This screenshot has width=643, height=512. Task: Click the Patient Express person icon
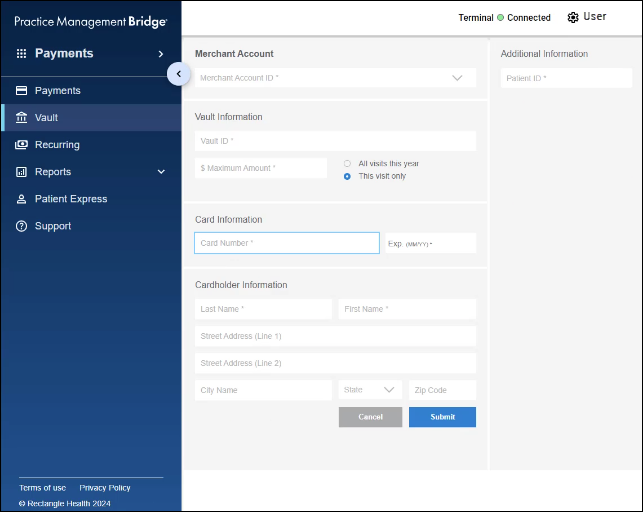coord(21,199)
